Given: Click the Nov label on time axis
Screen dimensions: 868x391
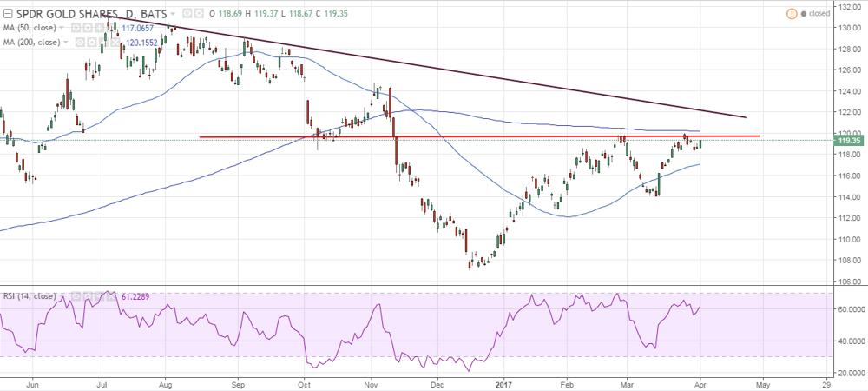Looking at the screenshot, I should coord(372,383).
